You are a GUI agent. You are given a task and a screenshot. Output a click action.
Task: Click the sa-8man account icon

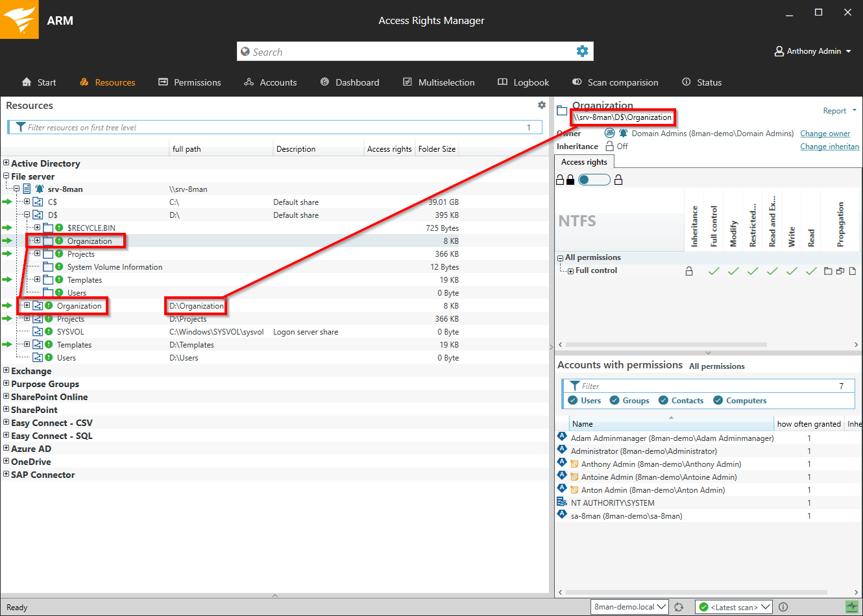point(562,514)
